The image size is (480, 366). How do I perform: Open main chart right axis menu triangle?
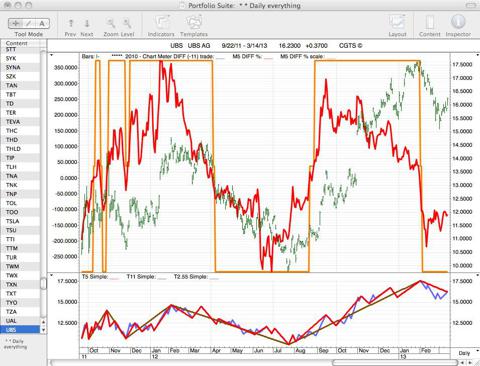477,55
